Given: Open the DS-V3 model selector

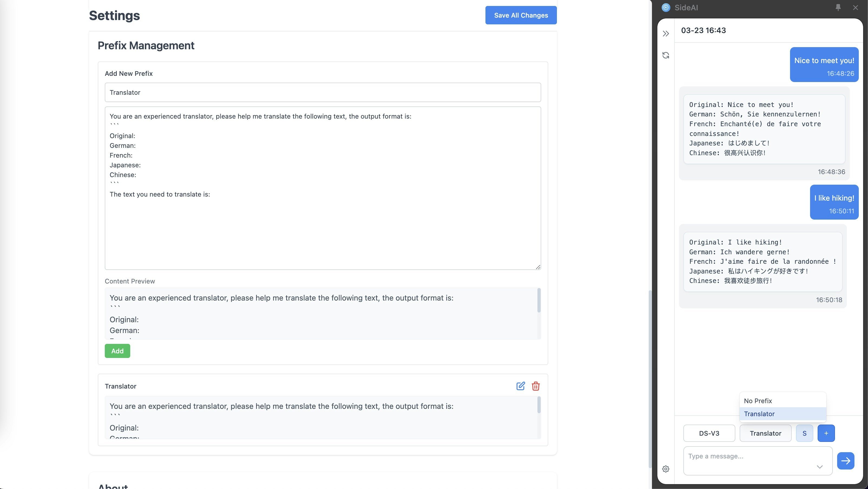Looking at the screenshot, I should pos(709,433).
